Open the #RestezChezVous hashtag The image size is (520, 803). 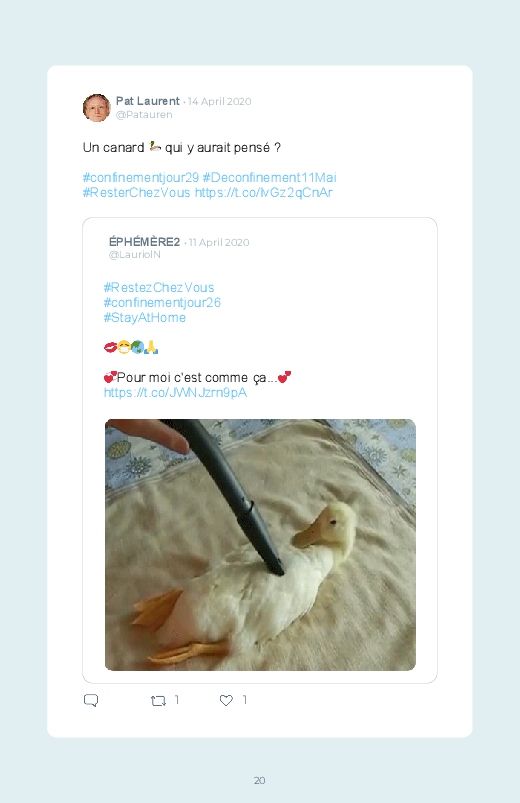click(x=159, y=287)
